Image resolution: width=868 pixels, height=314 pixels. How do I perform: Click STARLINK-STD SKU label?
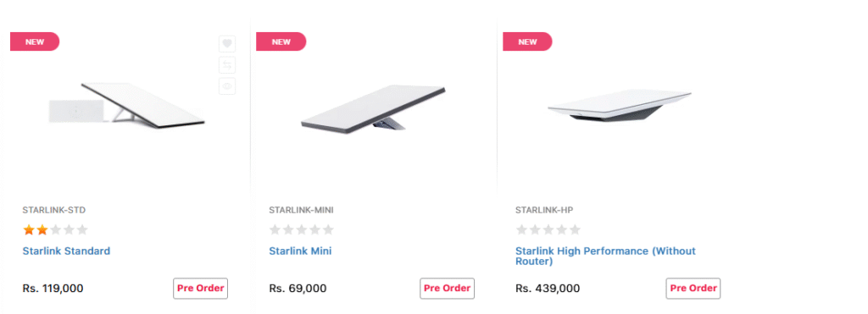click(x=54, y=210)
